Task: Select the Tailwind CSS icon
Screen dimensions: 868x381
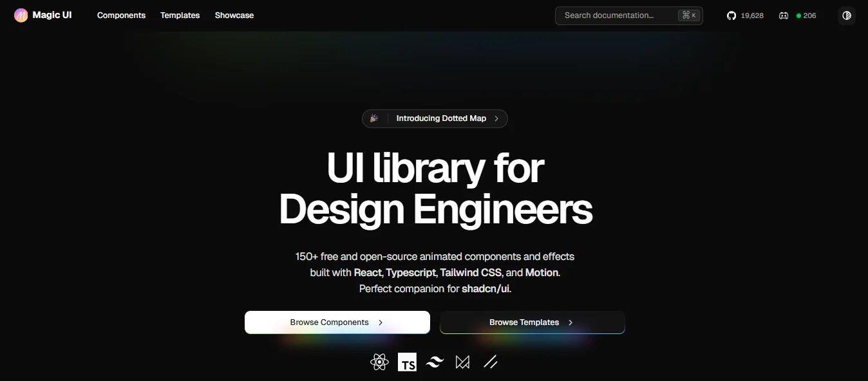Action: click(x=435, y=362)
